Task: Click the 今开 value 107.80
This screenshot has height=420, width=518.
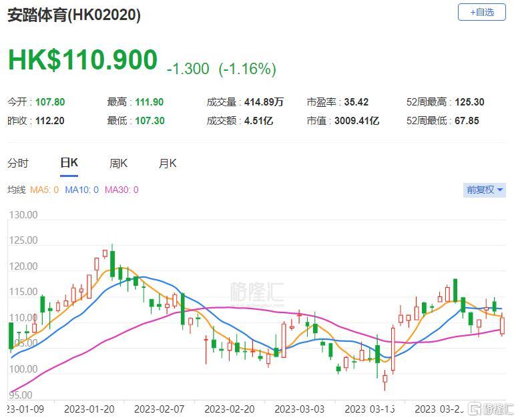Action: 50,102
